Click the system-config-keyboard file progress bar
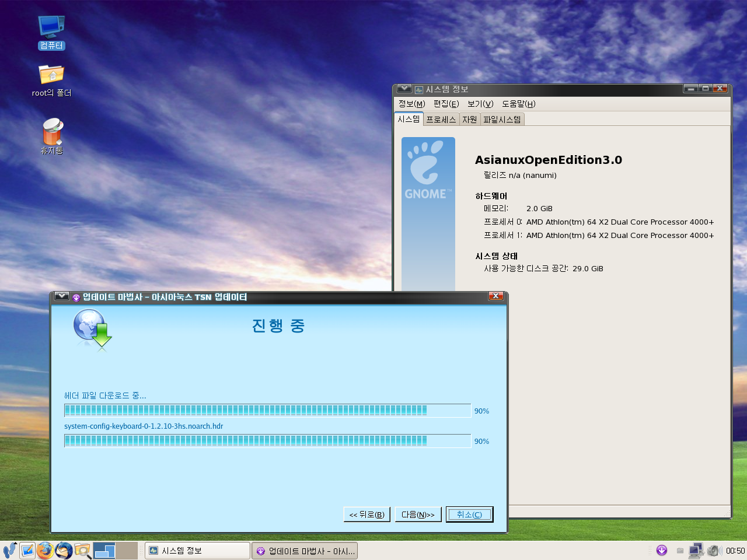The width and height of the screenshot is (747, 560). coord(267,441)
